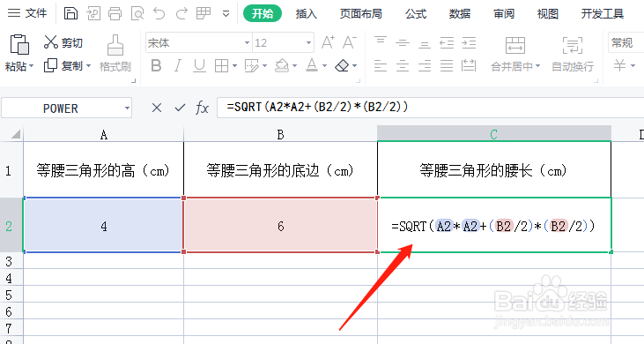
Task: Center text horizontally
Action: click(403, 65)
